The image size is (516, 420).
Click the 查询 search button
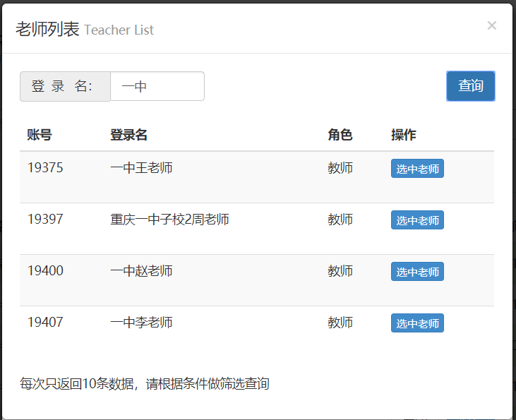point(471,86)
